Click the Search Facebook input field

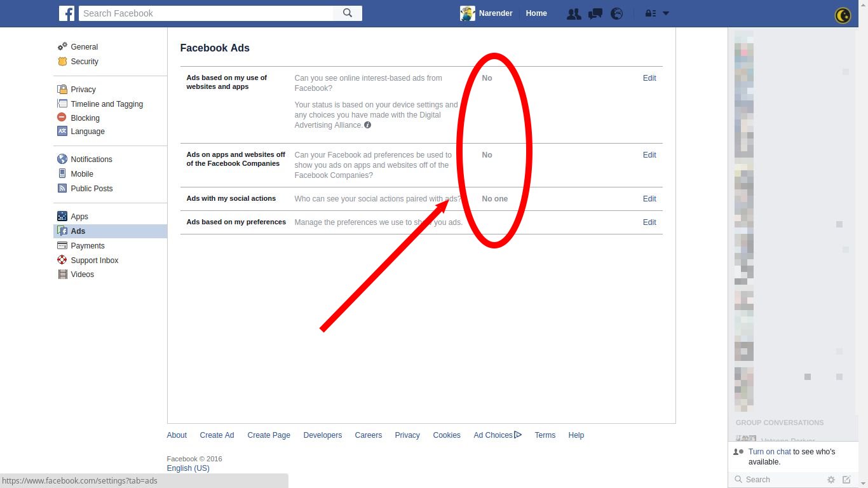(206, 13)
